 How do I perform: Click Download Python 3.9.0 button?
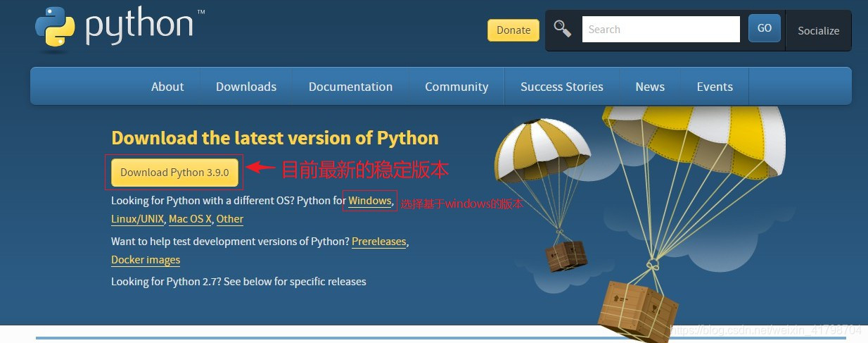click(174, 173)
